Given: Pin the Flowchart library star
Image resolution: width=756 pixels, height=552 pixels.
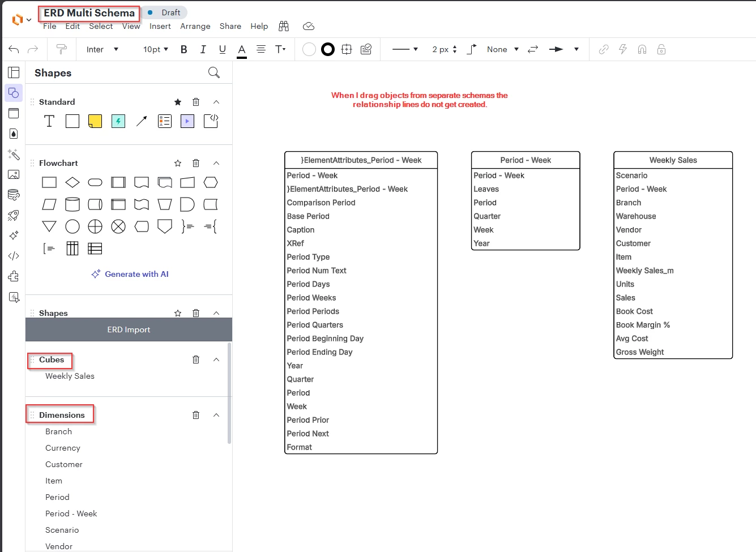Looking at the screenshot, I should pyautogui.click(x=178, y=163).
